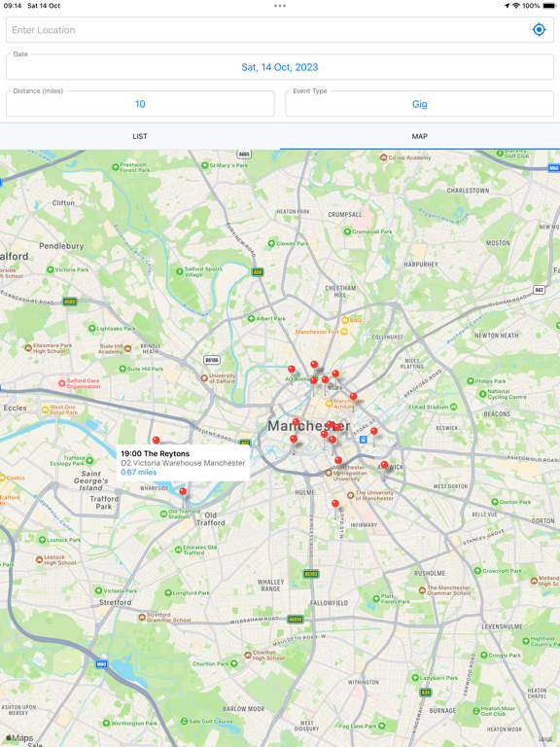Tap the Crowcroft Park icon
The image size is (560, 747).
click(477, 571)
